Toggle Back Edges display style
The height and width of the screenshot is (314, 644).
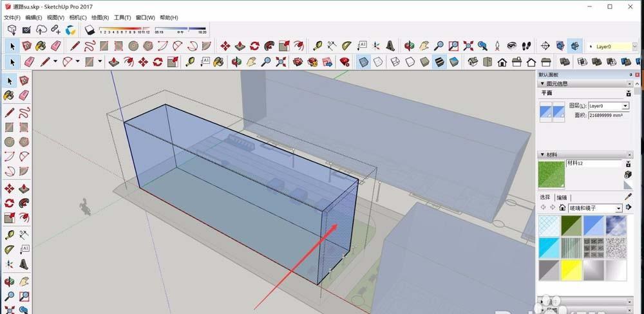point(378,62)
